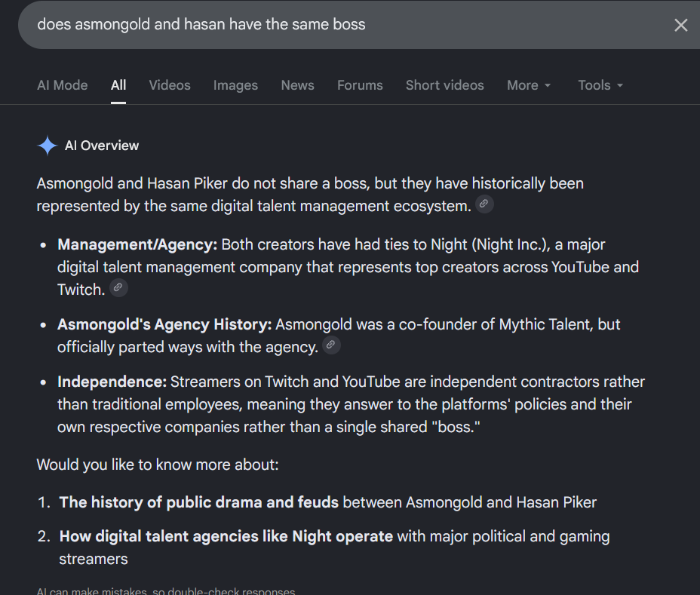Screen dimensions: 700x595
Task: Click the AI Overview heading text
Action: 102,146
